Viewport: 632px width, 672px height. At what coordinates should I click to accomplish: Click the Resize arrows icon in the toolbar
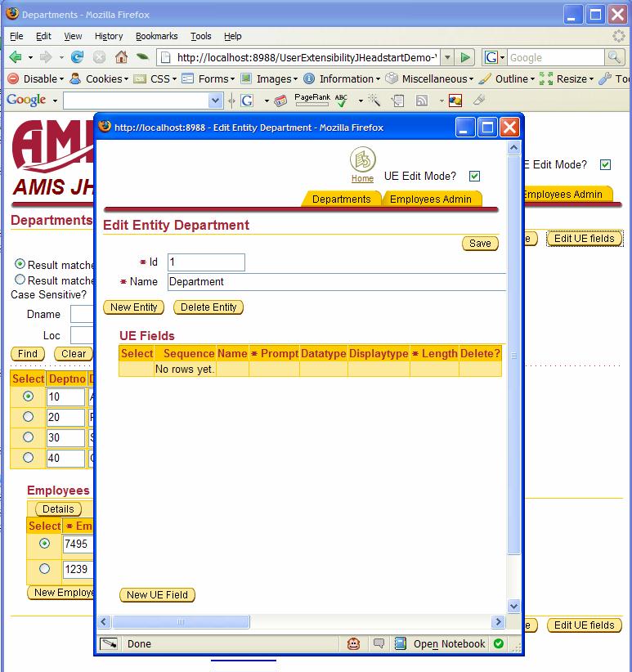pyautogui.click(x=546, y=78)
